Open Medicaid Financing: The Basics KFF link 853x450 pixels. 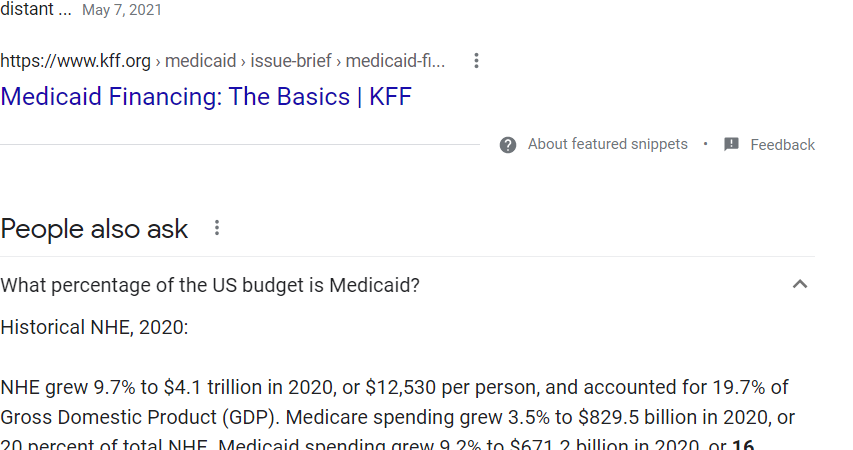coord(206,97)
